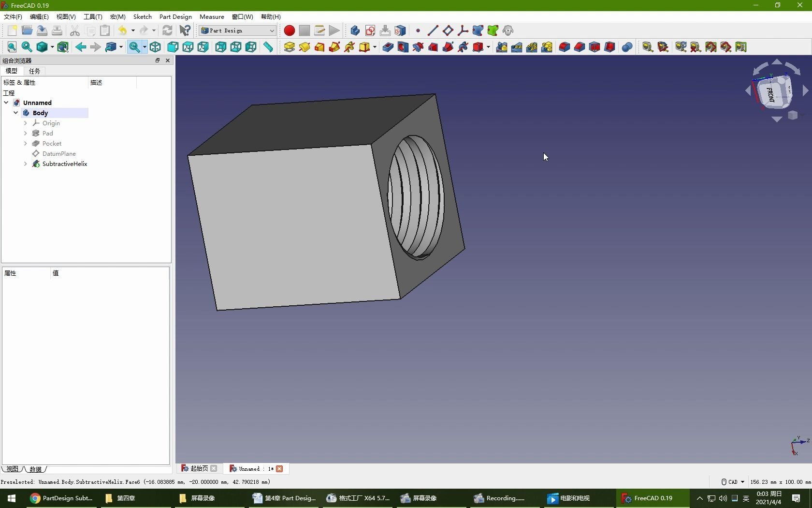The width and height of the screenshot is (812, 508).
Task: Close the Unnamed document tab
Action: (279, 469)
